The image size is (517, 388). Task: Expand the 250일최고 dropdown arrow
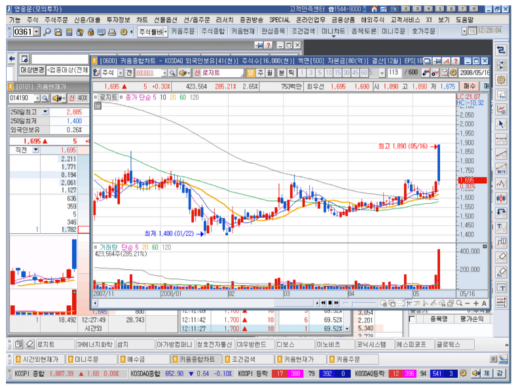45,112
